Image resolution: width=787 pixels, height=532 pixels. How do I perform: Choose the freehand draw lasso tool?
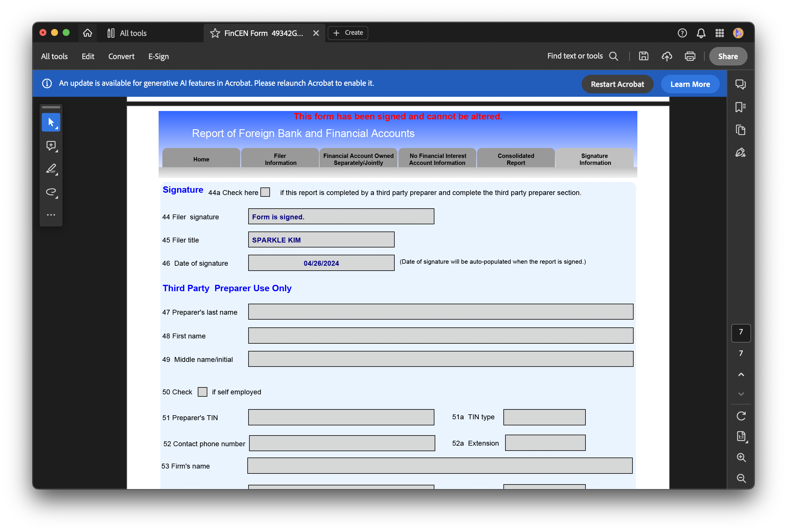coord(51,192)
